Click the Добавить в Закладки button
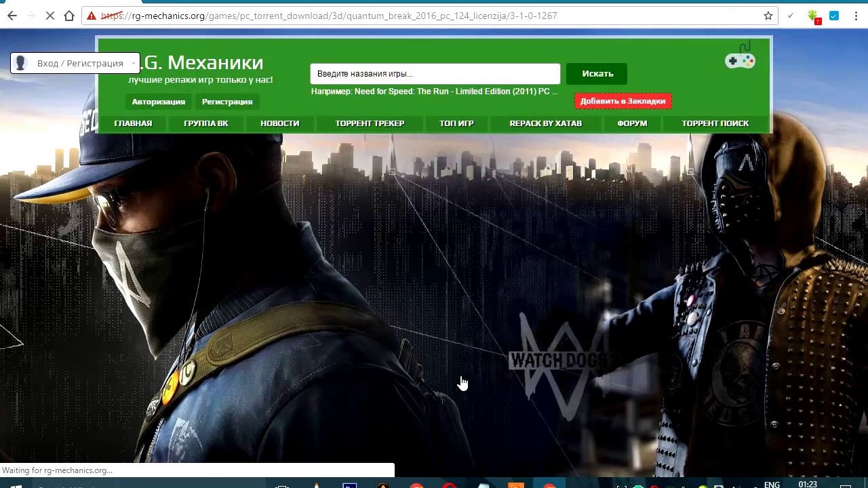Screen dimensions: 868x488 click(623, 101)
